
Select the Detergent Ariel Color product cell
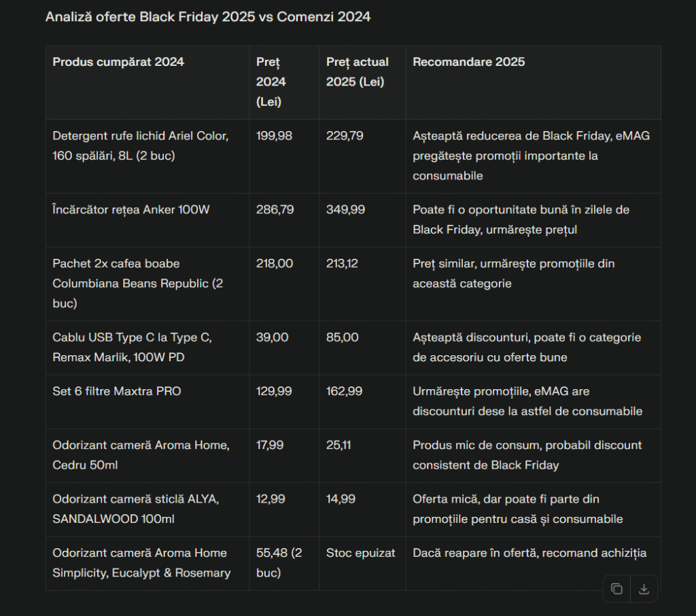(141, 145)
